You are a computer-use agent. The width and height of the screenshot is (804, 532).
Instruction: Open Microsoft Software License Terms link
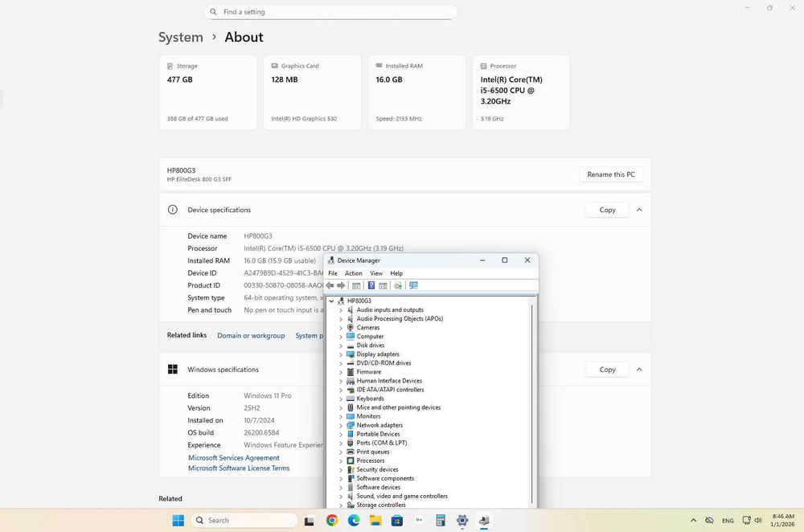pos(239,468)
